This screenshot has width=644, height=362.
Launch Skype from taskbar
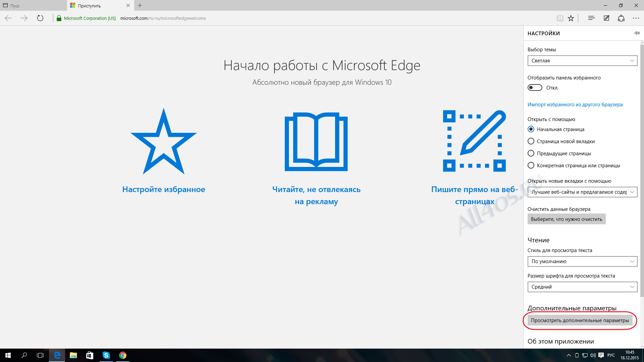click(x=106, y=355)
